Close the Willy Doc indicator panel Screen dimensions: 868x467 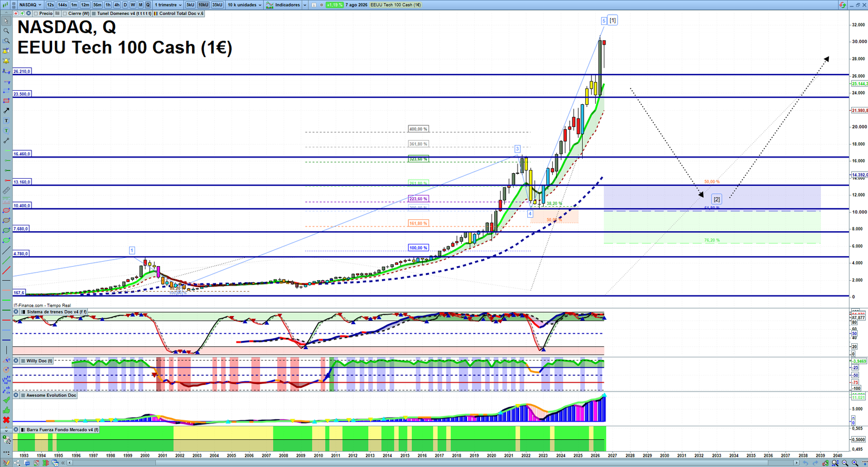16,361
